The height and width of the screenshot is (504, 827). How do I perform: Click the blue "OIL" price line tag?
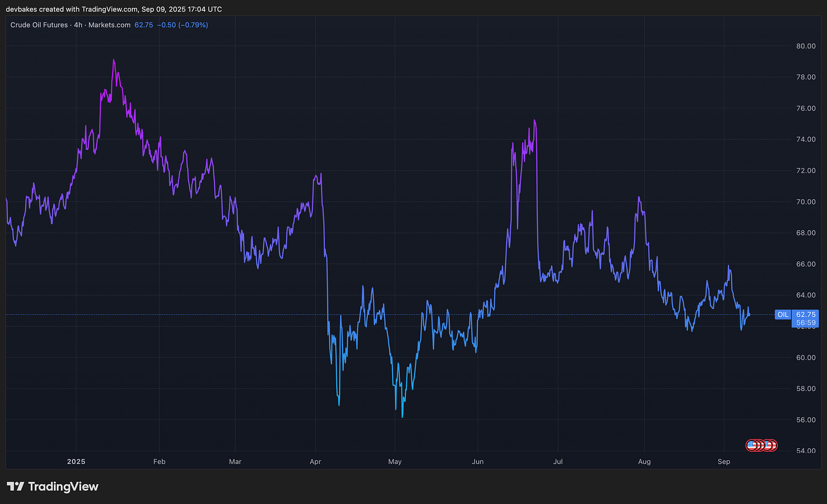[x=783, y=314]
